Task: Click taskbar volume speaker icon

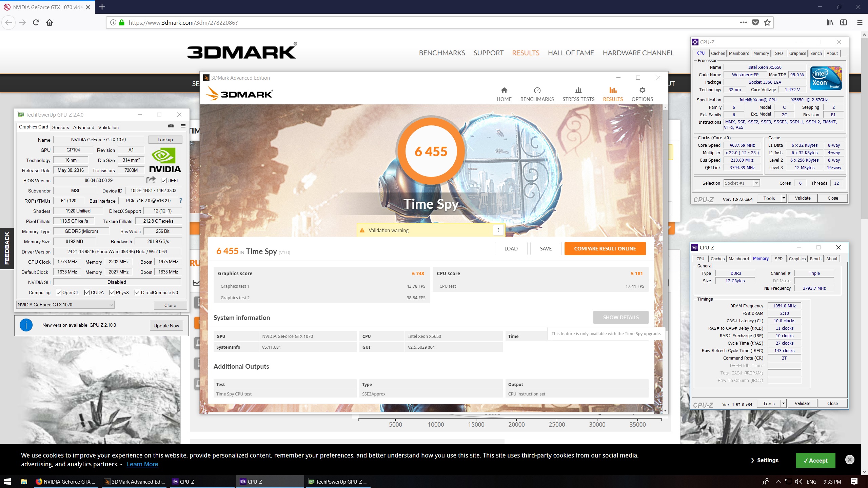Action: pos(798,482)
